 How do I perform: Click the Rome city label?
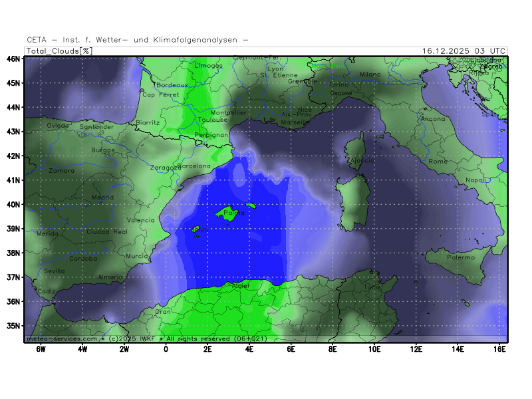(x=438, y=162)
